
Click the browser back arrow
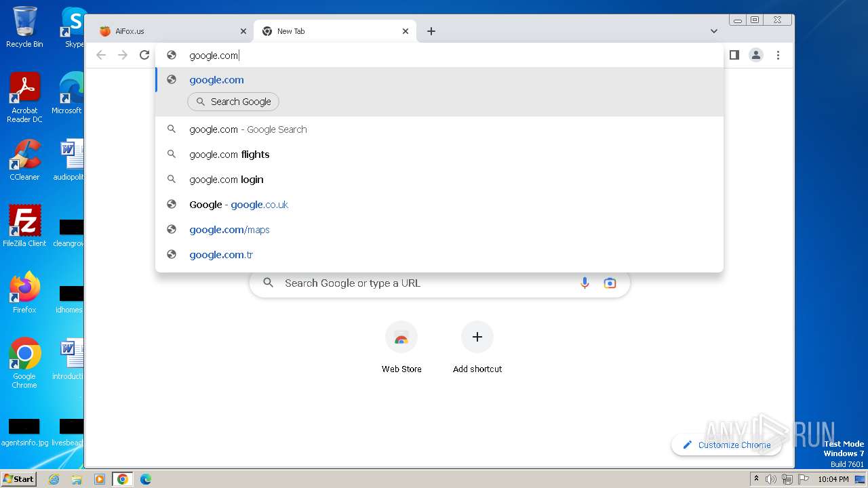pyautogui.click(x=101, y=55)
